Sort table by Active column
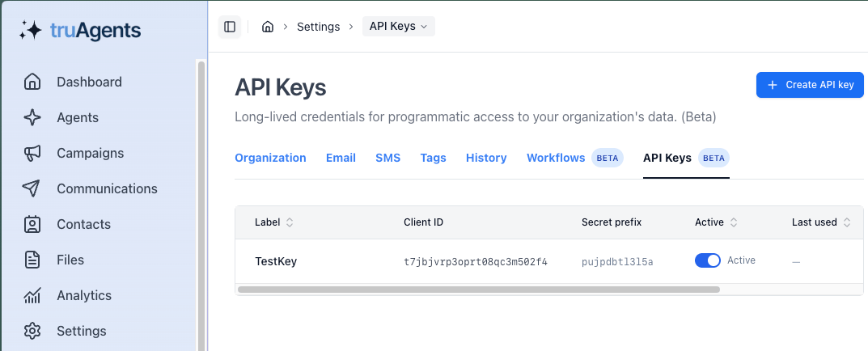This screenshot has width=868, height=351. coord(716,222)
